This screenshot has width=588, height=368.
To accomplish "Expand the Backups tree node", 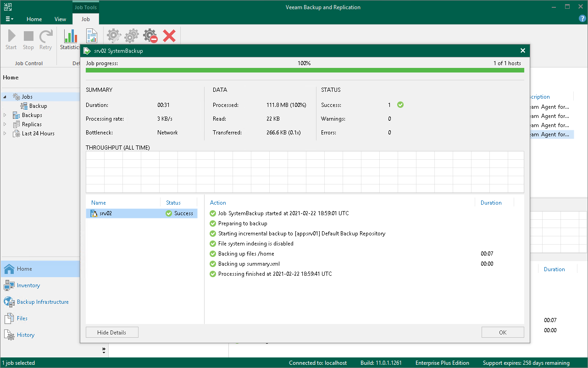I will 5,115.
